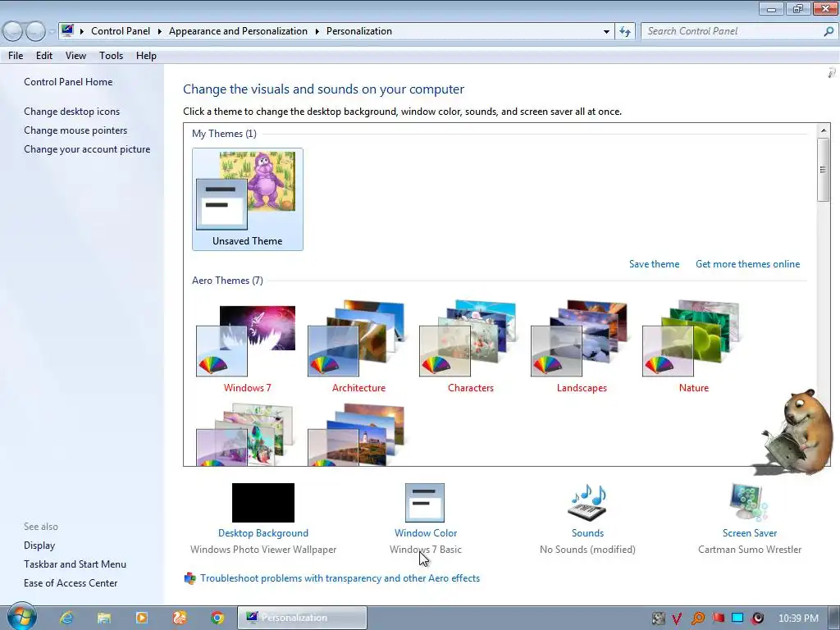
Task: Click Appearance and Personalization breadcrumb
Action: [x=238, y=31]
